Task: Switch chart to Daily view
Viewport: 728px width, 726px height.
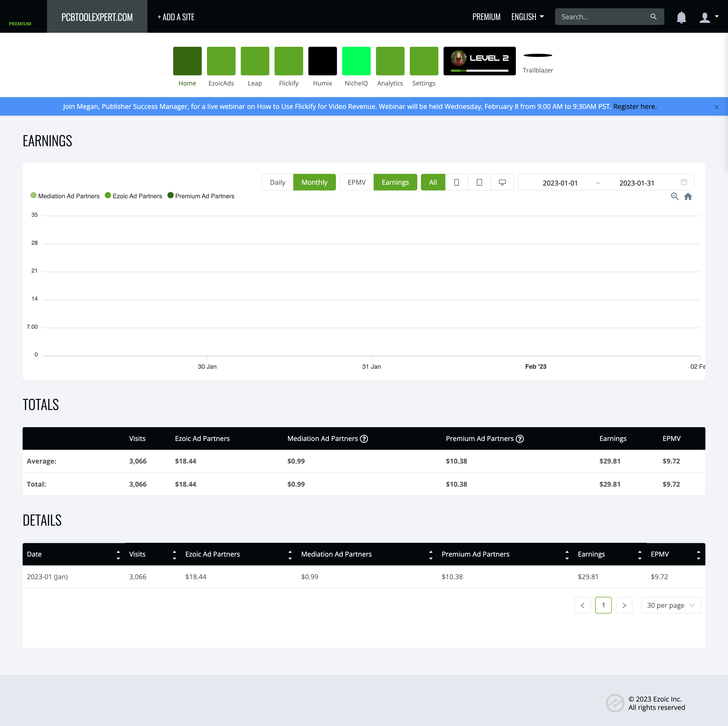Action: [277, 182]
